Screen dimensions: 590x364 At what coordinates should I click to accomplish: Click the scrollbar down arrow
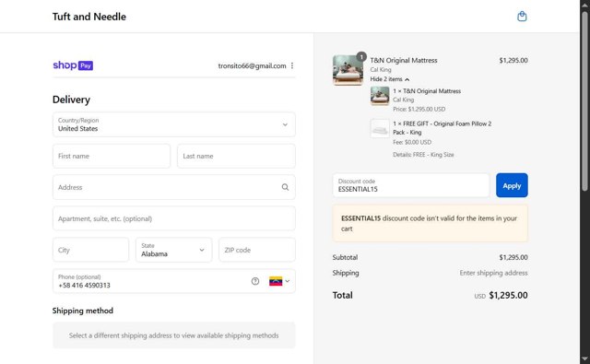pos(584,358)
